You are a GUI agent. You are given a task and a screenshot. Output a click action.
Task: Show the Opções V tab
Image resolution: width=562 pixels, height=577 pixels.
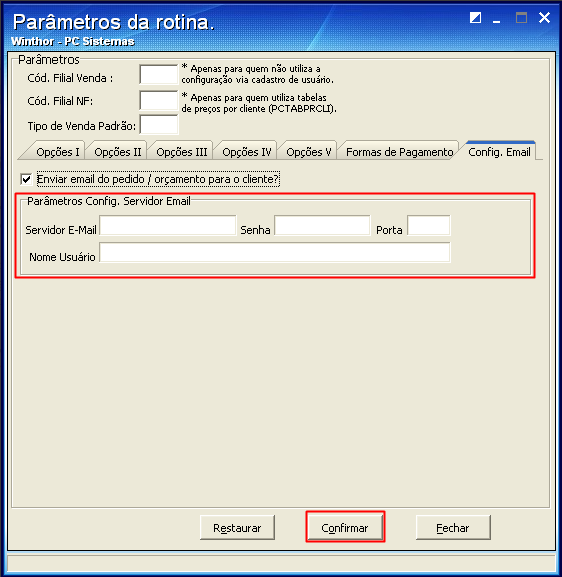tap(308, 152)
